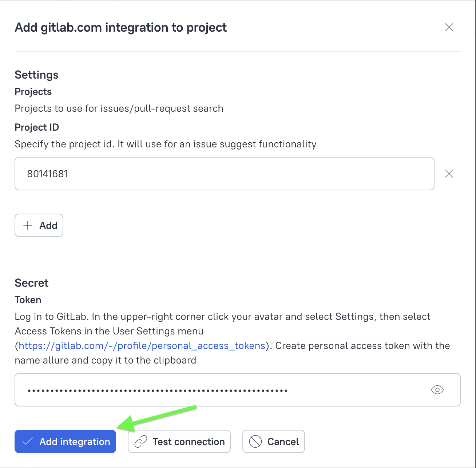Click the checkmark icon on Add integration
Image resolution: width=476 pixels, height=468 pixels.
28,441
